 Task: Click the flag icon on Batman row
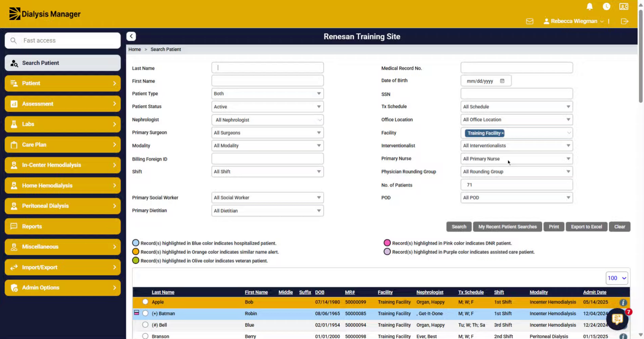(x=137, y=313)
